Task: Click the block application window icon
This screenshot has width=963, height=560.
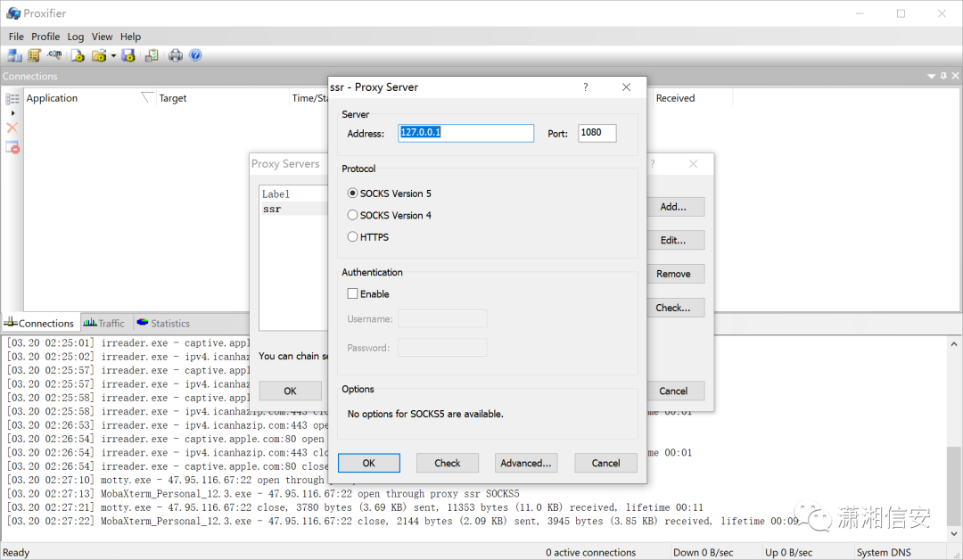Action: [x=12, y=147]
